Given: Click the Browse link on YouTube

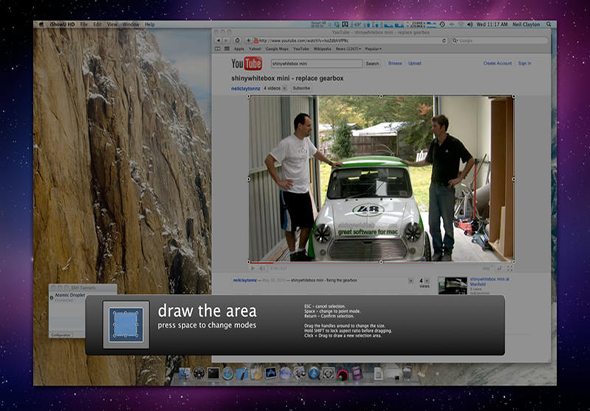Looking at the screenshot, I should [x=395, y=63].
